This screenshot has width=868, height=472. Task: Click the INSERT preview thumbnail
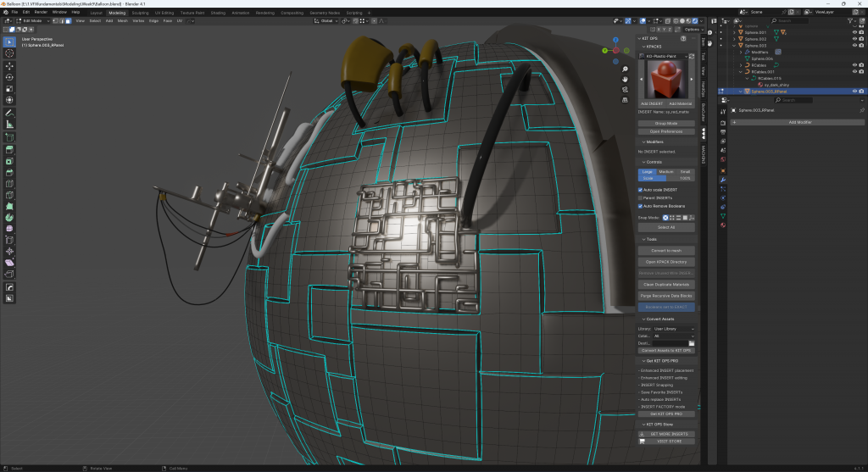point(666,80)
